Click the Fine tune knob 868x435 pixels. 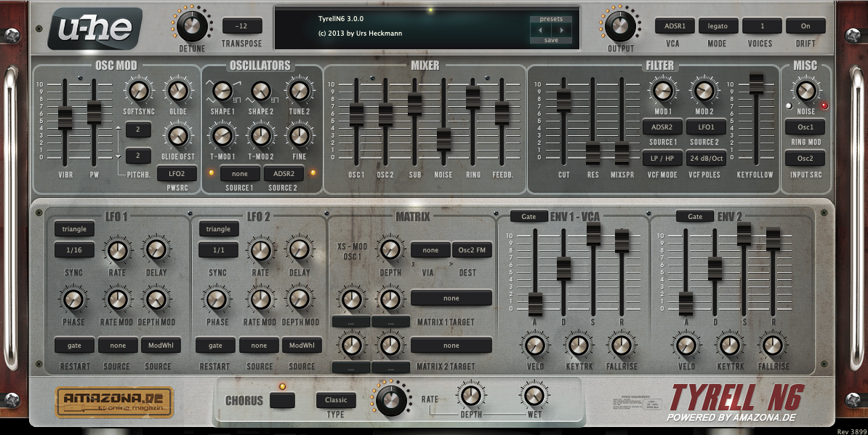pyautogui.click(x=299, y=136)
